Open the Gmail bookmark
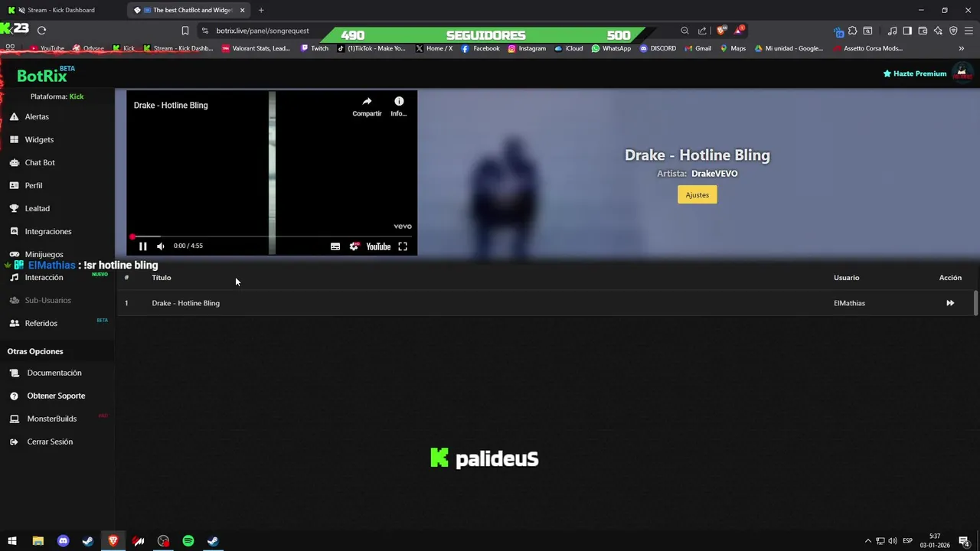980x551 pixels. [697, 48]
